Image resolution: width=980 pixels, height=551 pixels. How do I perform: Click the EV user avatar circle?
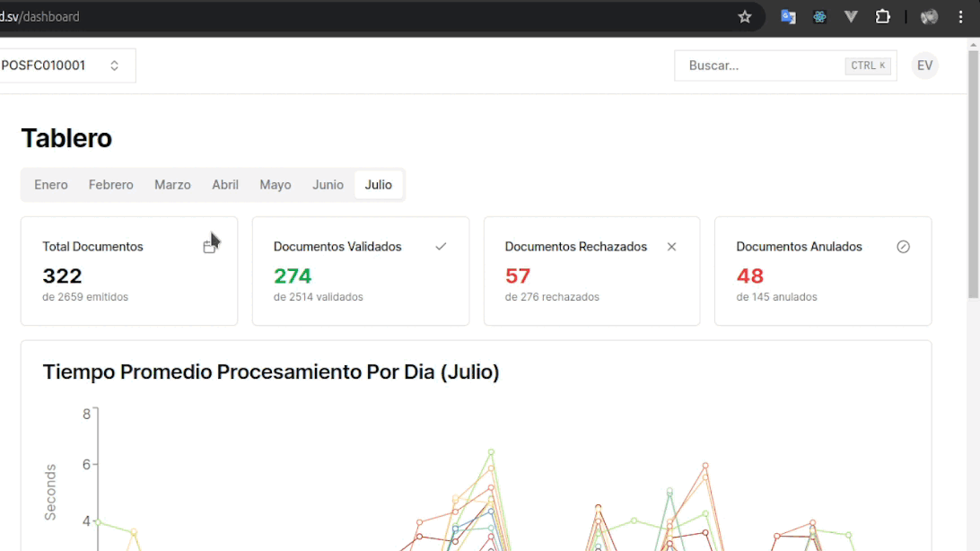coord(924,65)
